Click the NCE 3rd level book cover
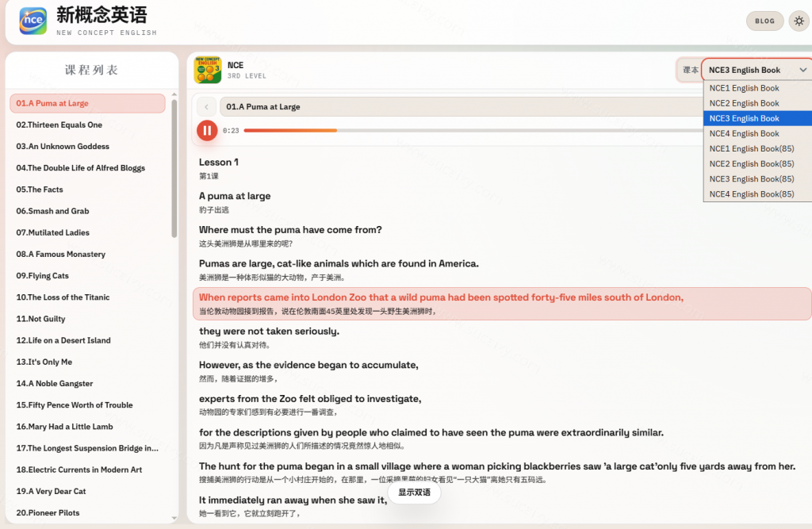812x529 pixels. [208, 70]
